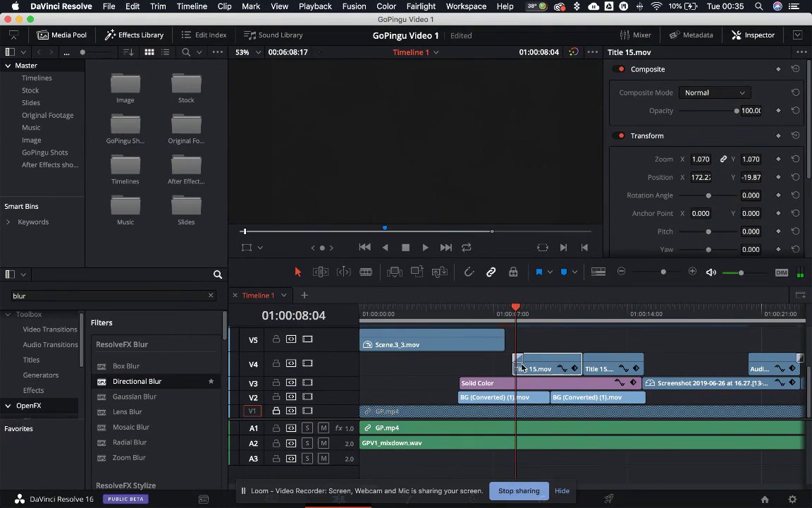
Task: Open the marker color dropdown arrow
Action: click(575, 272)
